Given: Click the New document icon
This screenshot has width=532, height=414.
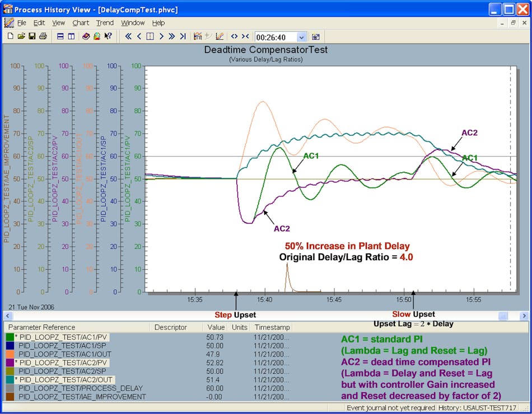Looking at the screenshot, I should click(11, 36).
